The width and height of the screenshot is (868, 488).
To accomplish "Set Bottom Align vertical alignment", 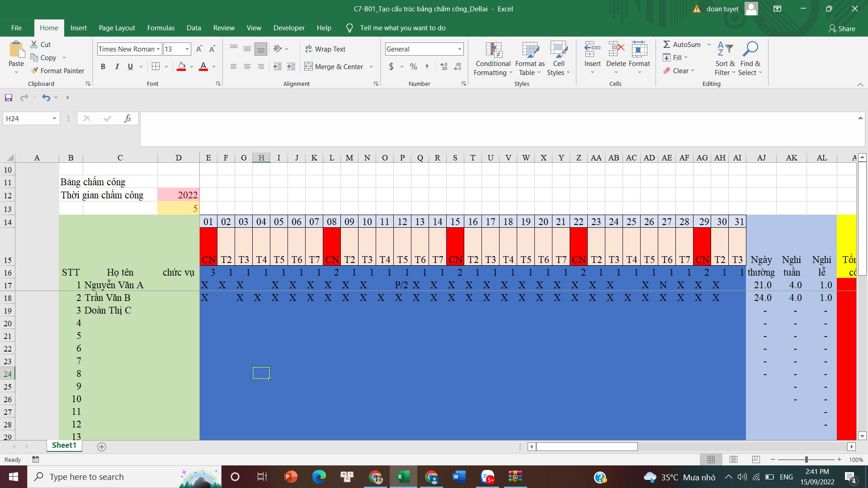I will tap(261, 49).
